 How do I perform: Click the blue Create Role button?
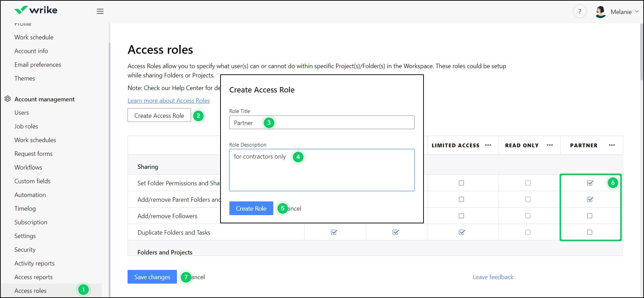(x=251, y=208)
